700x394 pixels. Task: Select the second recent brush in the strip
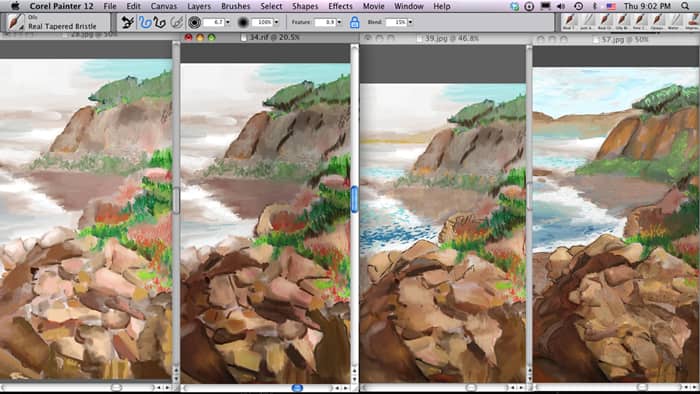[x=588, y=21]
